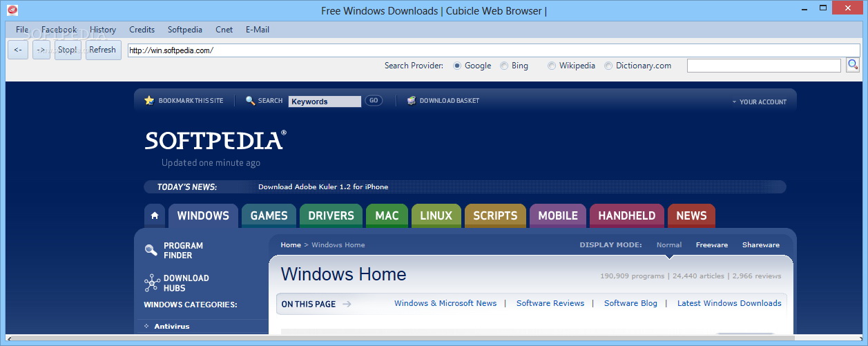Screen dimensions: 868x346
Task: Expand the YOUR ACCOUNT dropdown
Action: tap(760, 102)
